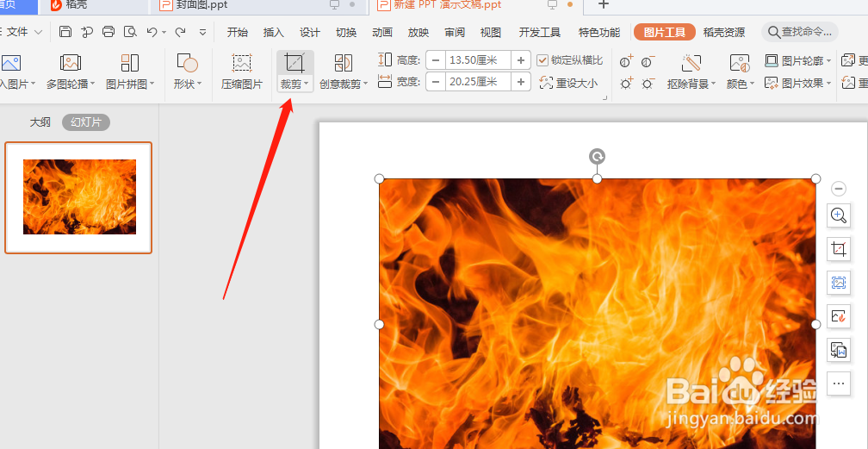This screenshot has width=868, height=449.
Task: Click the more options ellipsis on floating toolbar
Action: click(x=839, y=383)
